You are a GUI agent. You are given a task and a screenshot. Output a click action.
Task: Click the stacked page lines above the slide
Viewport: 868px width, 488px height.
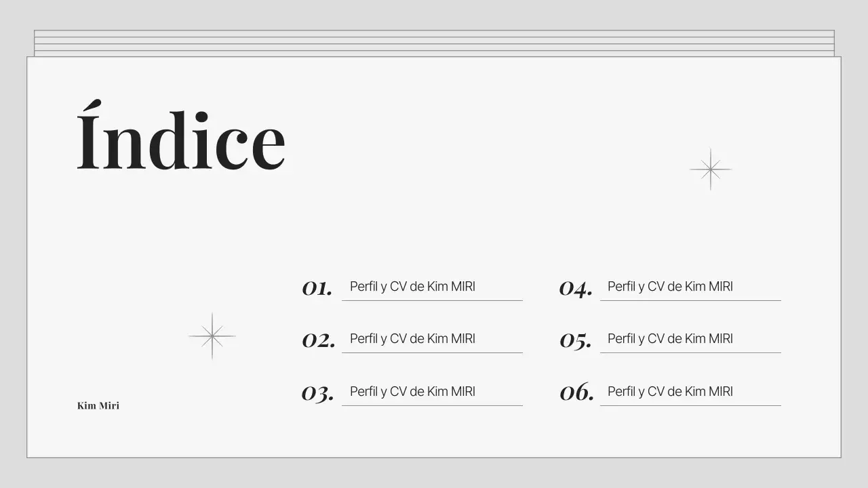click(x=434, y=43)
